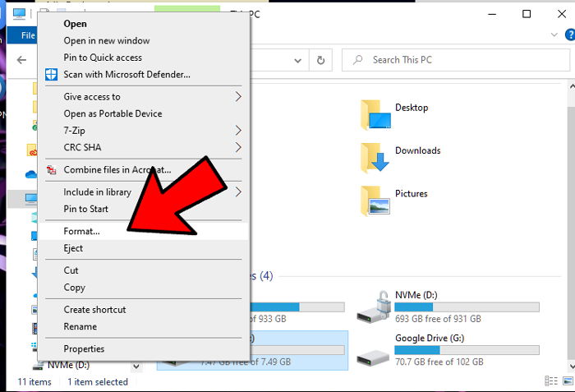Expand the ribbon with the chevron
The width and height of the screenshot is (575, 392).
point(554,35)
